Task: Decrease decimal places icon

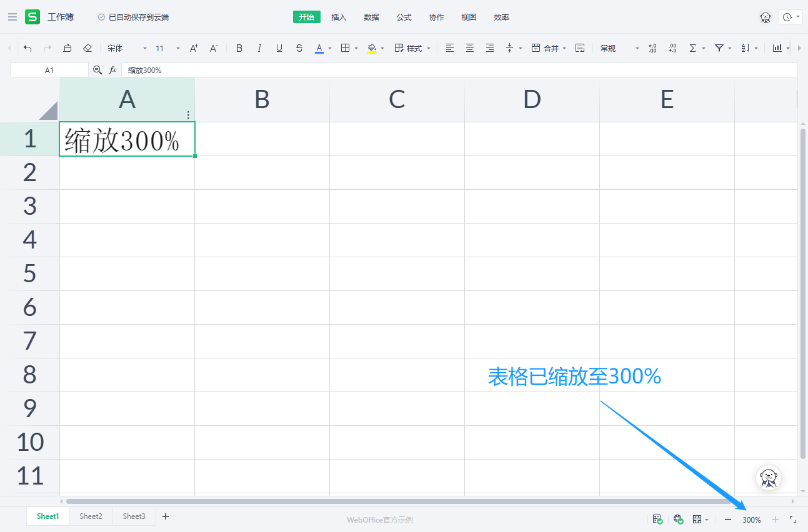Action: tap(672, 48)
